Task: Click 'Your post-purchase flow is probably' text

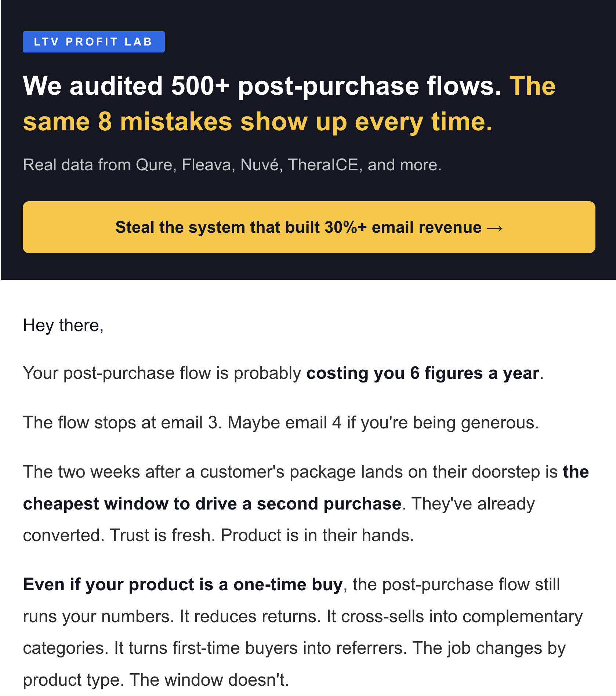Action: [x=162, y=373]
